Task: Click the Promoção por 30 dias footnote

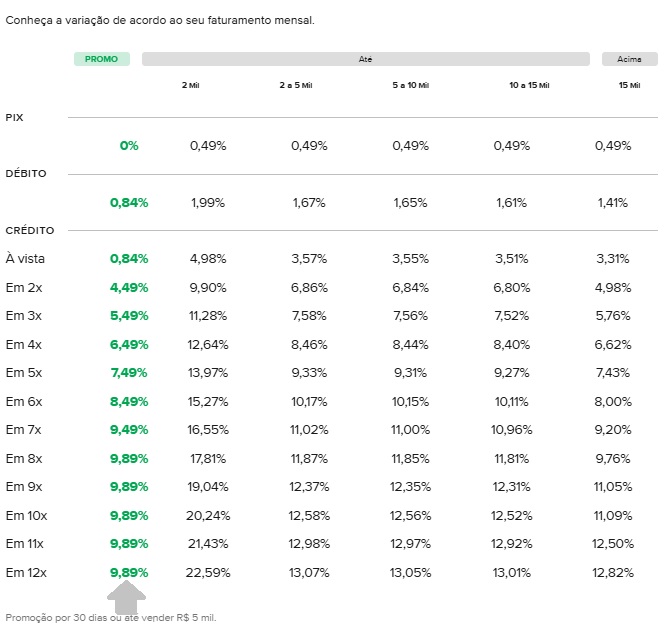Action: [x=111, y=618]
